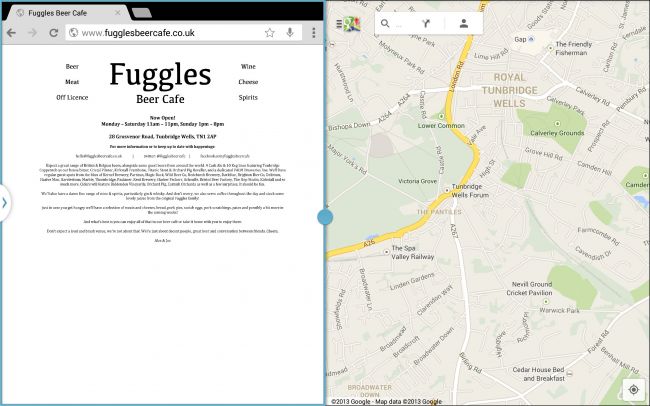Open directions in Google Maps
This screenshot has width=650, height=406.
[426, 23]
